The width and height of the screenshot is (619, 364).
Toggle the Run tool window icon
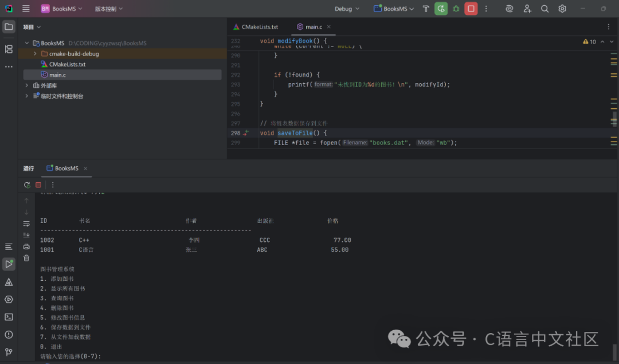coord(9,264)
